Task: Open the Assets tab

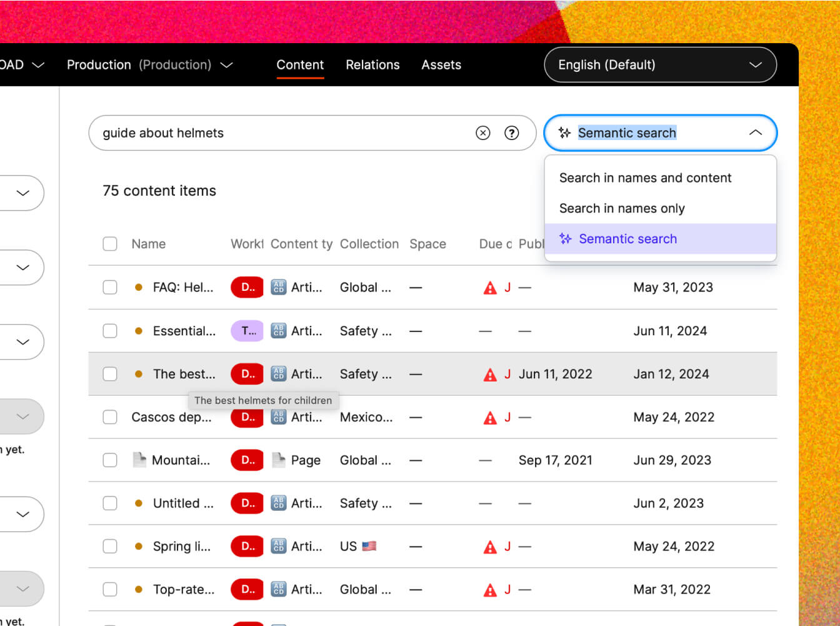Action: (x=441, y=65)
